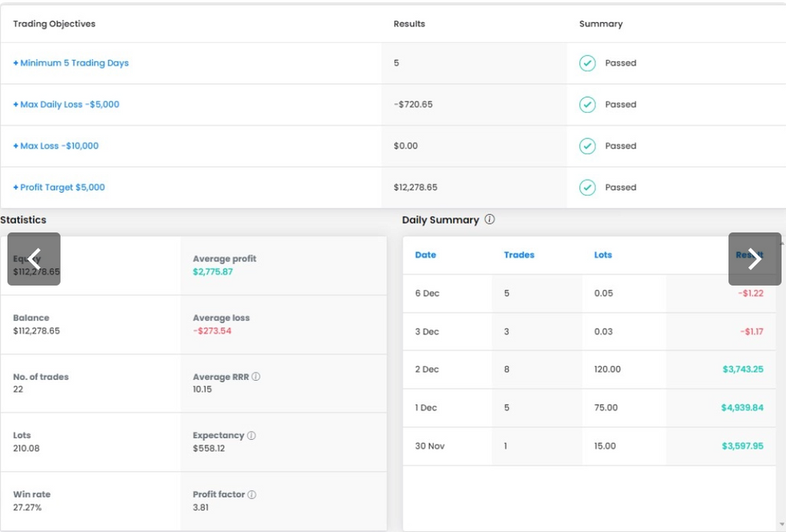
Task: Select the 3 Dec date cell
Action: coord(427,332)
